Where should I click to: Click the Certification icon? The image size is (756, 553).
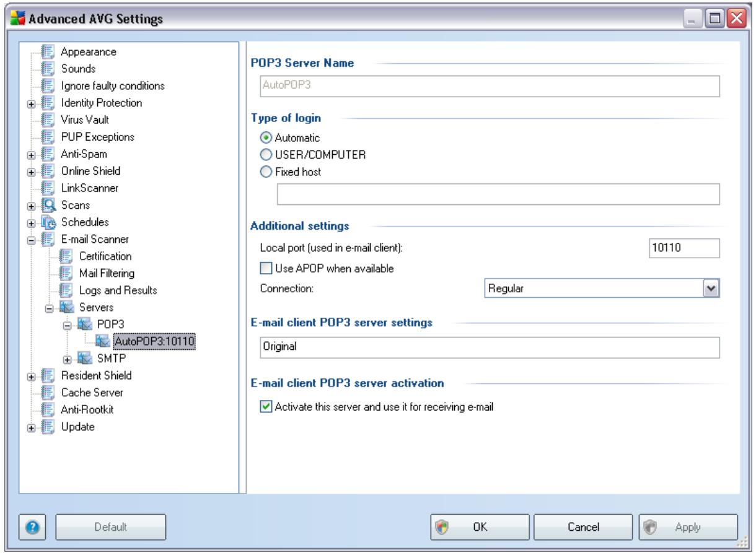click(x=66, y=255)
